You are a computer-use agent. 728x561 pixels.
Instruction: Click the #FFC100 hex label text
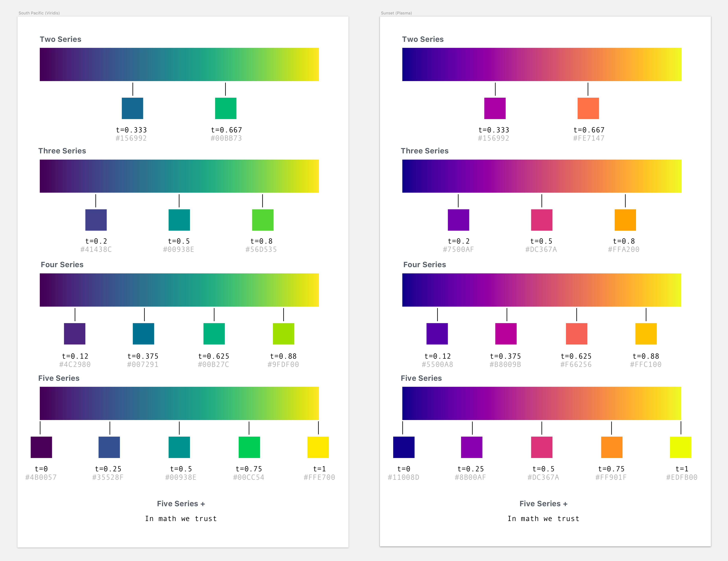click(646, 365)
